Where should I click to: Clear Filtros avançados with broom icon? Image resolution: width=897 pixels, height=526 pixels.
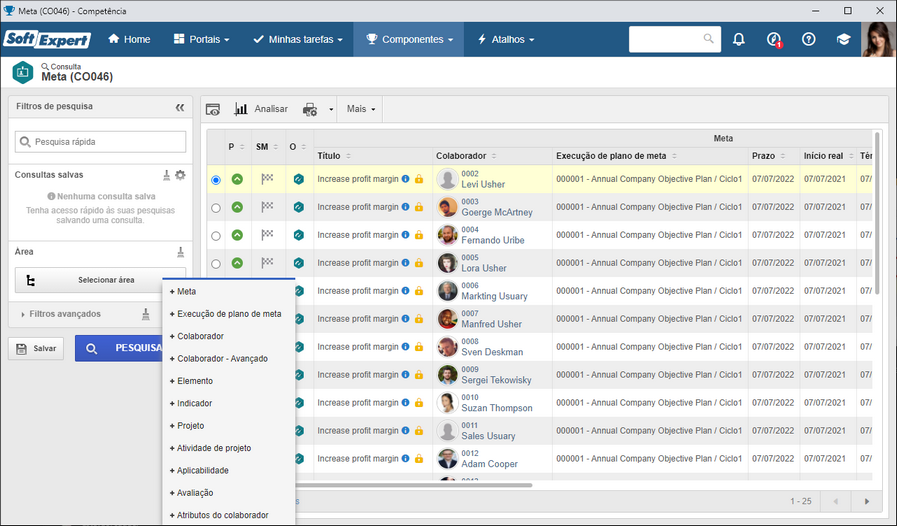[x=146, y=314]
